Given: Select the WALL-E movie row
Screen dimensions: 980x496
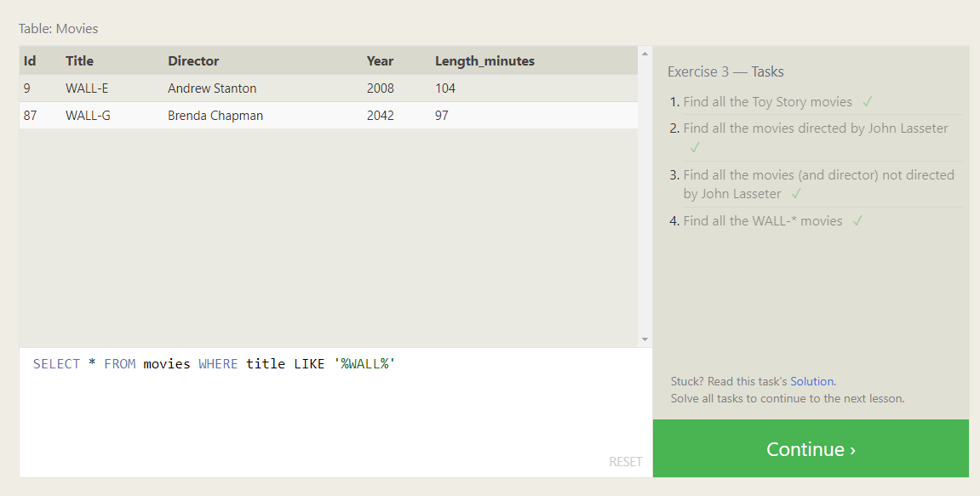Looking at the screenshot, I should pos(255,88).
